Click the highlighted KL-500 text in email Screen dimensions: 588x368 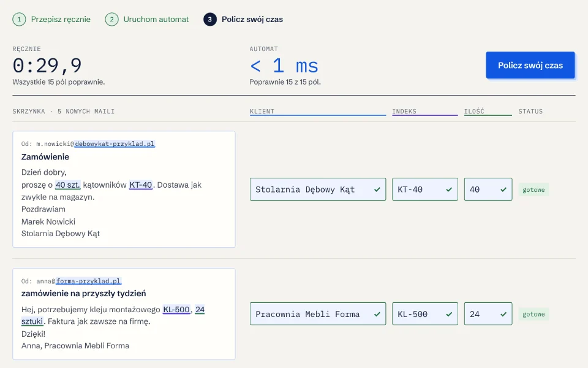click(176, 309)
